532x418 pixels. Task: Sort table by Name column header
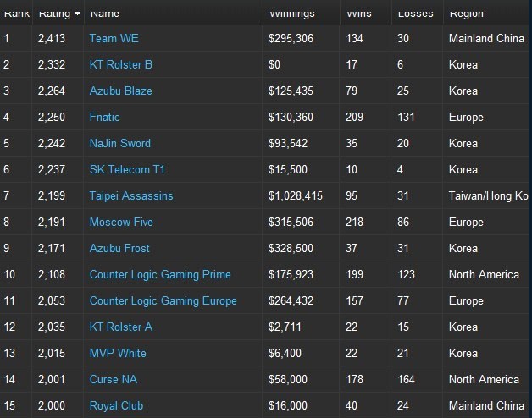pyautogui.click(x=104, y=14)
